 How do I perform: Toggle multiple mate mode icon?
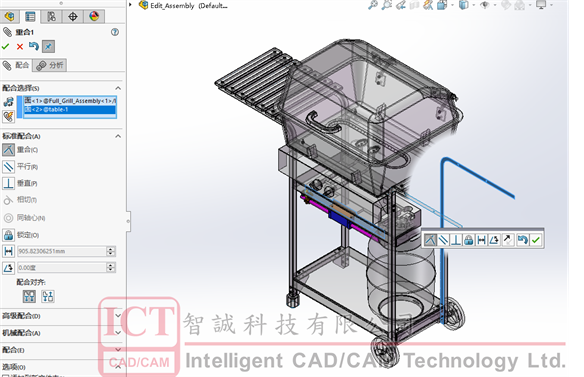pos(9,101)
